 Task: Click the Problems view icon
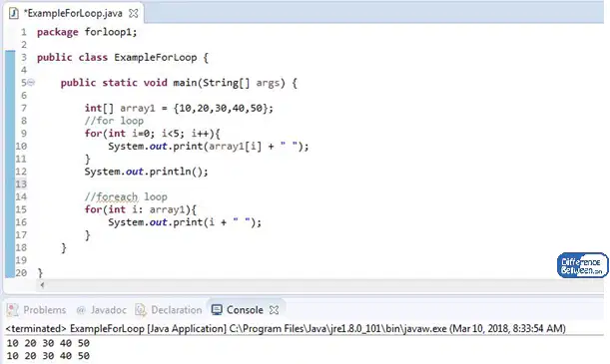[13, 310]
